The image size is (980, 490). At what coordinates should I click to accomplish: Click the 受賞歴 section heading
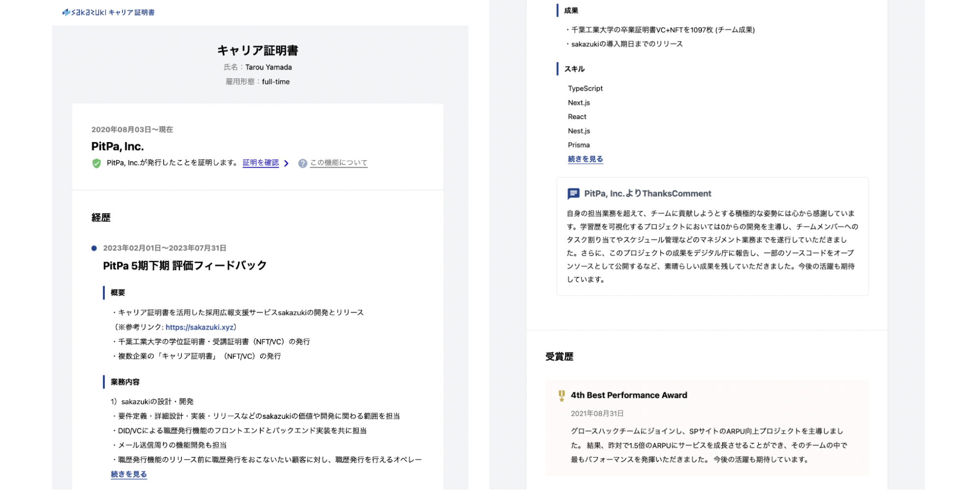coord(559,357)
